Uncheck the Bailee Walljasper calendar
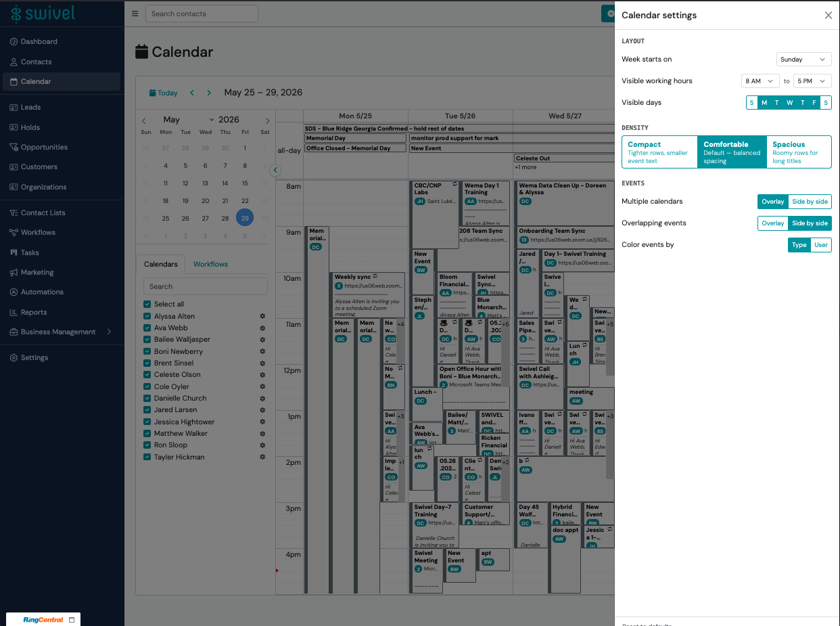This screenshot has height=626, width=840. click(147, 340)
